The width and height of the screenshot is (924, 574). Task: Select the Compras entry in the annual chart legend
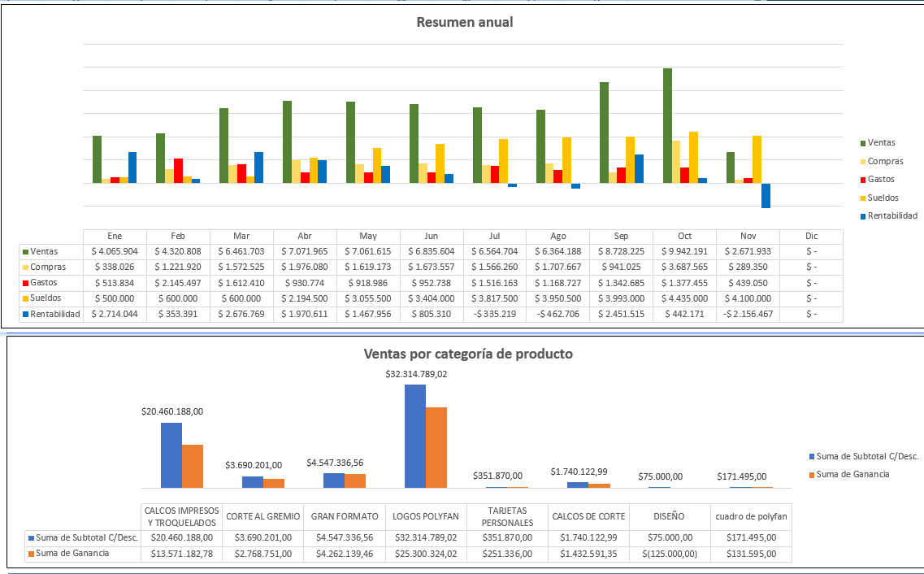882,162
